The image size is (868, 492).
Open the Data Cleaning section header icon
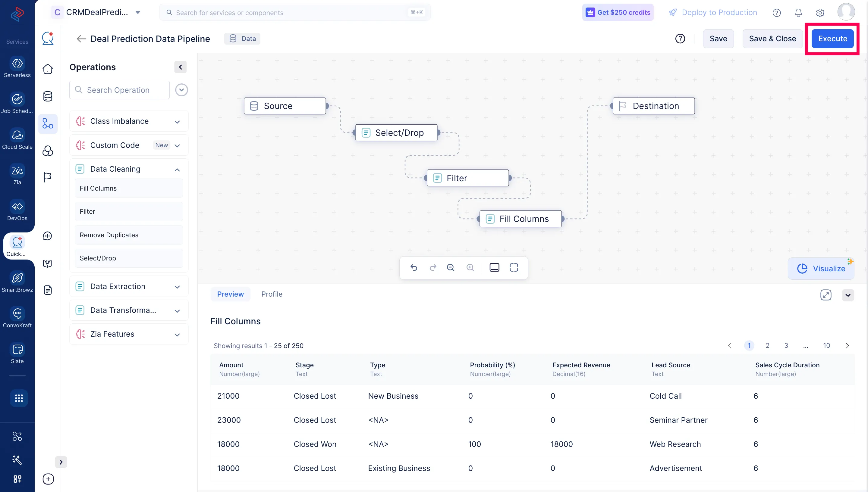coord(80,169)
